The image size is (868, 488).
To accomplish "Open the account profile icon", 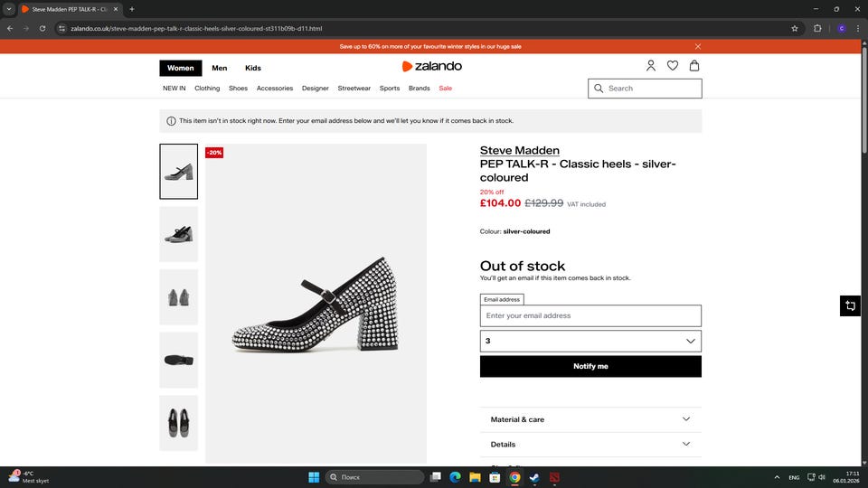I will click(650, 66).
